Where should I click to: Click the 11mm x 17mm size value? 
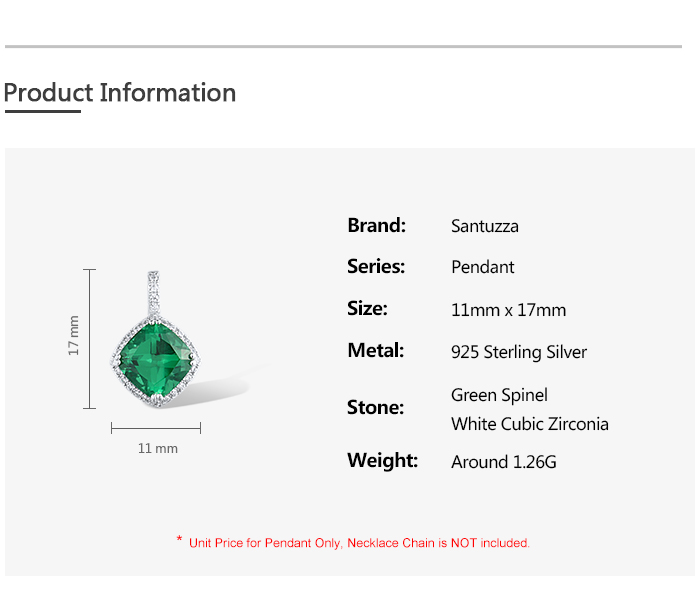click(x=508, y=310)
